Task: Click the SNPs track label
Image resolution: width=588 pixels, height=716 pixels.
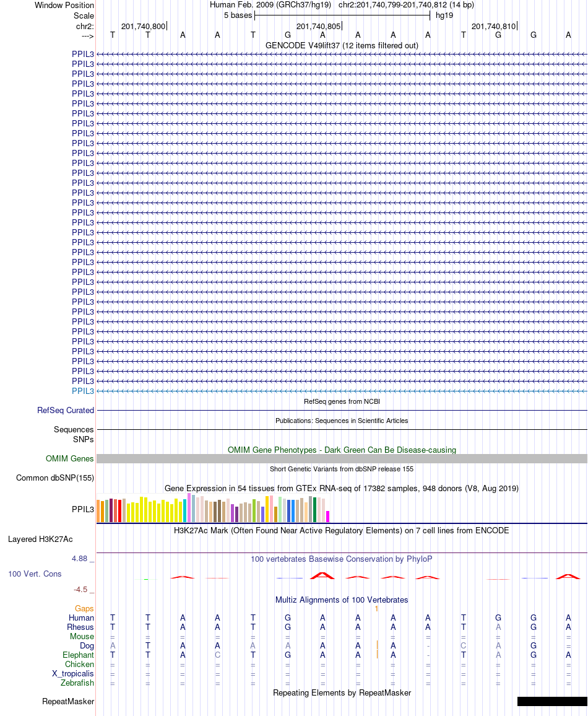Action: pyautogui.click(x=84, y=439)
